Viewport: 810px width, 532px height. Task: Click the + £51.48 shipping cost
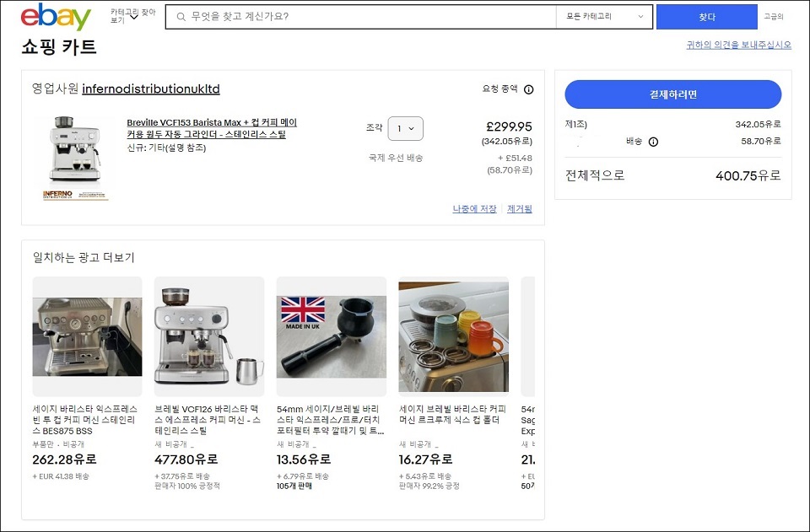pos(515,158)
